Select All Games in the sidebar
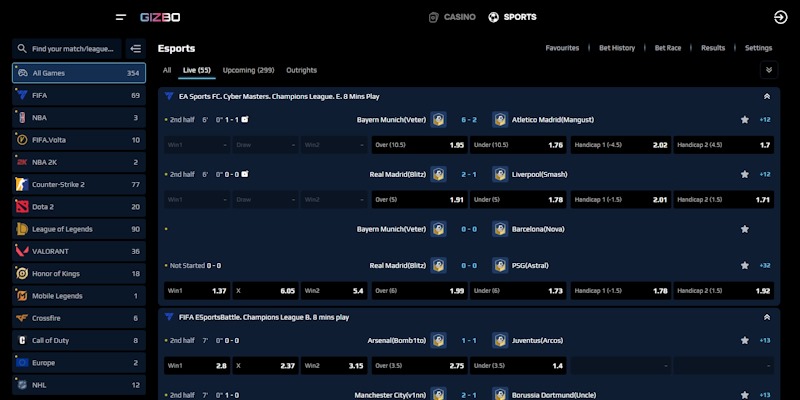The image size is (800, 400). point(79,73)
